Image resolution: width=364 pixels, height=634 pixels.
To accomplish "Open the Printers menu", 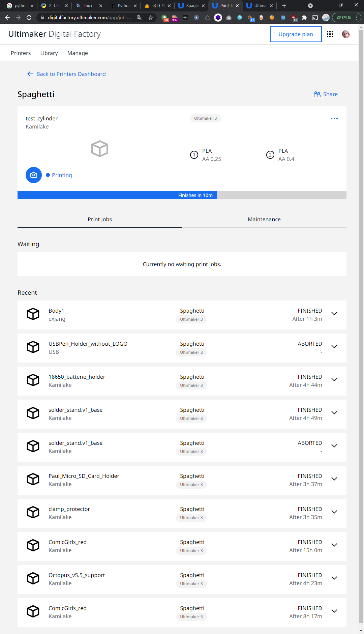I will tap(21, 53).
